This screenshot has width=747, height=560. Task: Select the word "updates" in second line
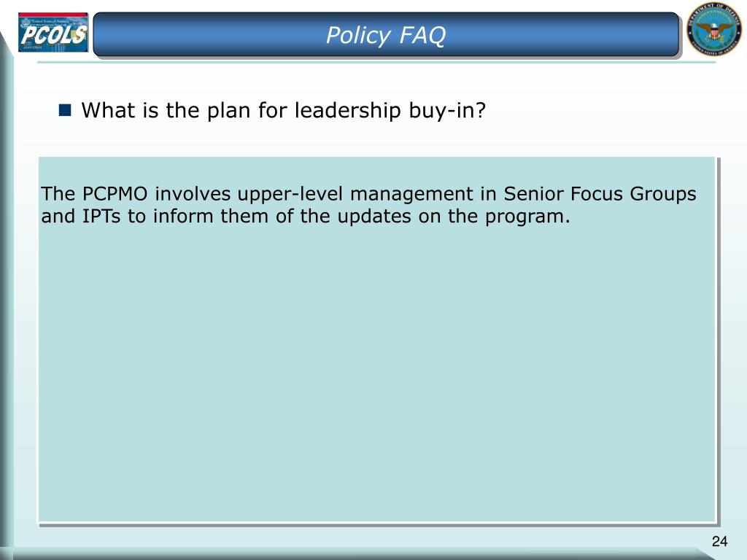tap(374, 217)
